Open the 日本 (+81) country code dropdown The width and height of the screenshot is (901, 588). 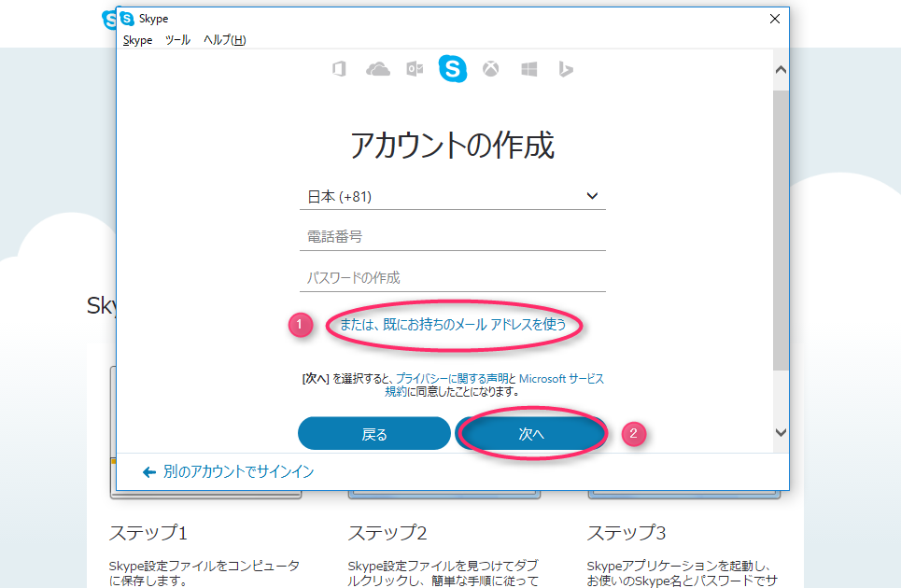pos(453,196)
